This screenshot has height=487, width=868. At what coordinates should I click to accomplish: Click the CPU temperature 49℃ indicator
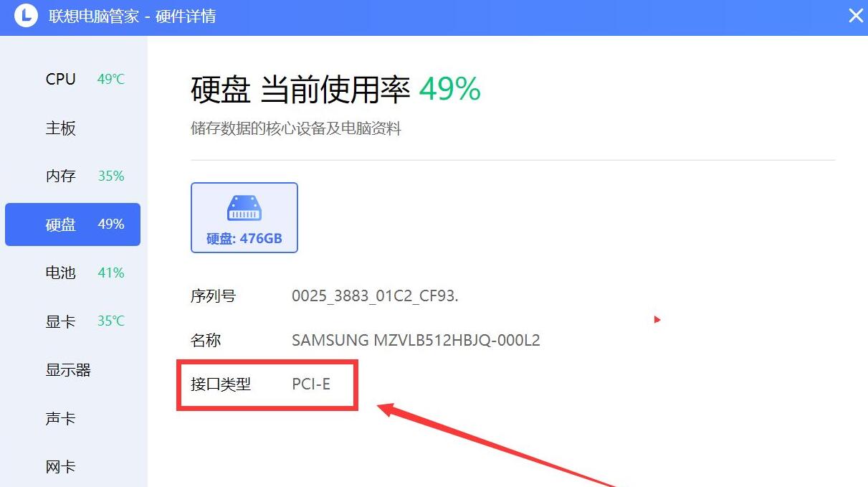111,80
